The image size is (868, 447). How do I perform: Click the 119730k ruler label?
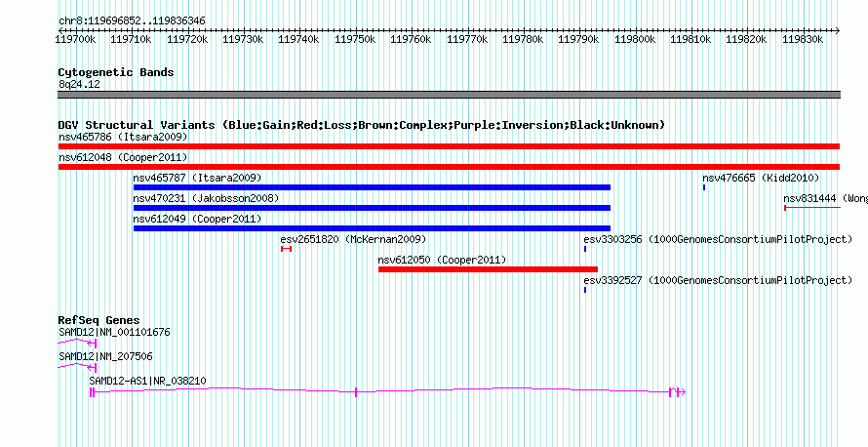click(243, 39)
